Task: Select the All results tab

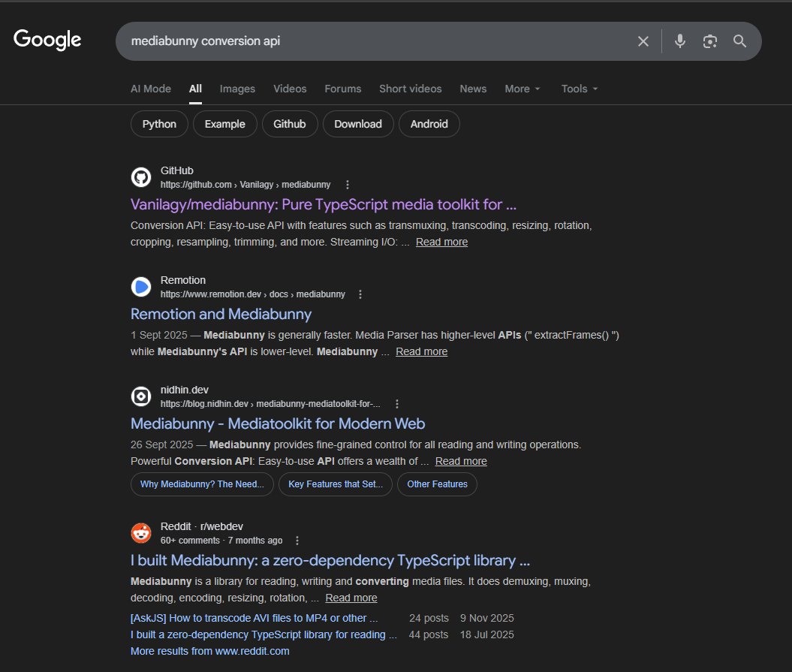Action: coord(195,89)
